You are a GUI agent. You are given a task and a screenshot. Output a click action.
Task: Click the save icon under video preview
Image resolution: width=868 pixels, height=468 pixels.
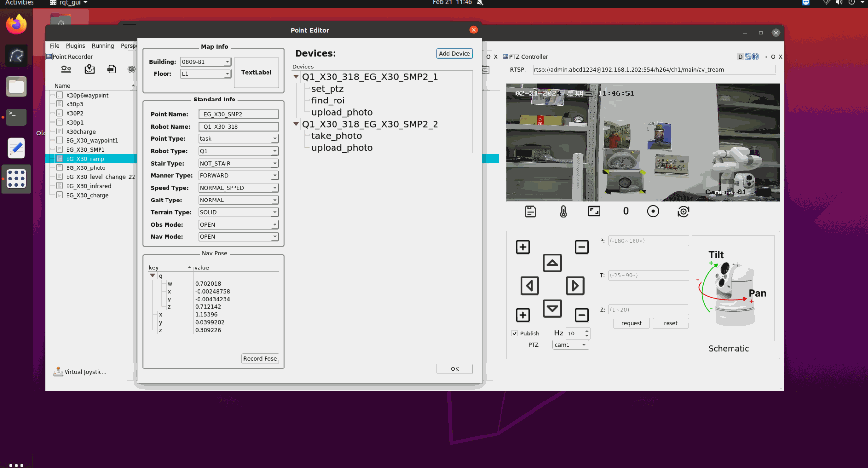tap(531, 212)
